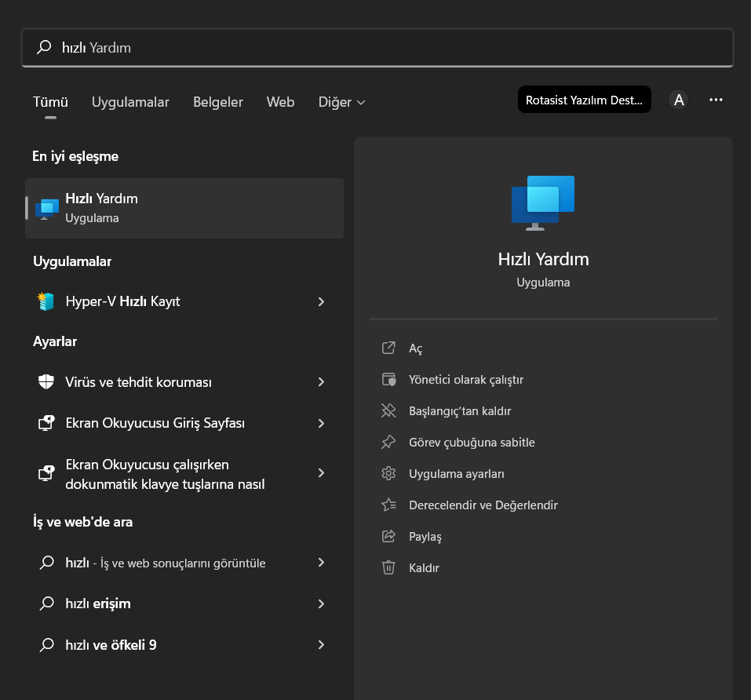Click magnifier icon beside hızlı ve öfkeli 9
This screenshot has height=700, width=751.
coord(46,645)
